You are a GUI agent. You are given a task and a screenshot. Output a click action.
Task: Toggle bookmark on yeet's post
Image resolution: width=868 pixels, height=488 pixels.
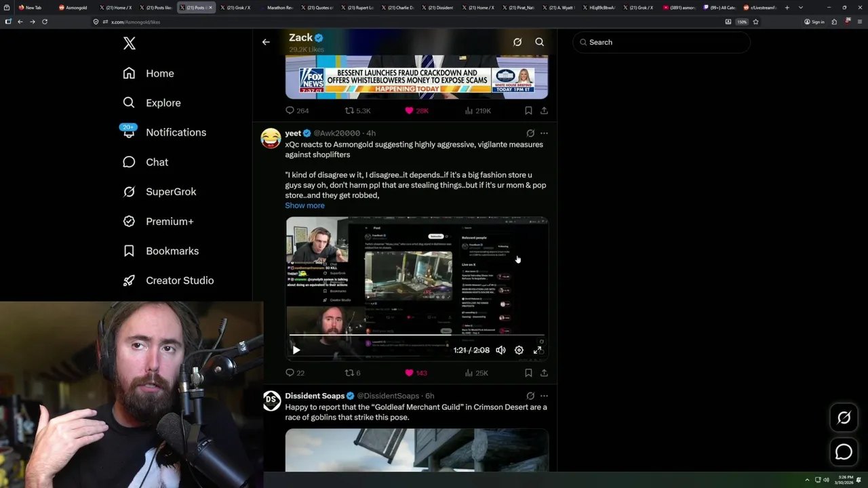(x=528, y=373)
